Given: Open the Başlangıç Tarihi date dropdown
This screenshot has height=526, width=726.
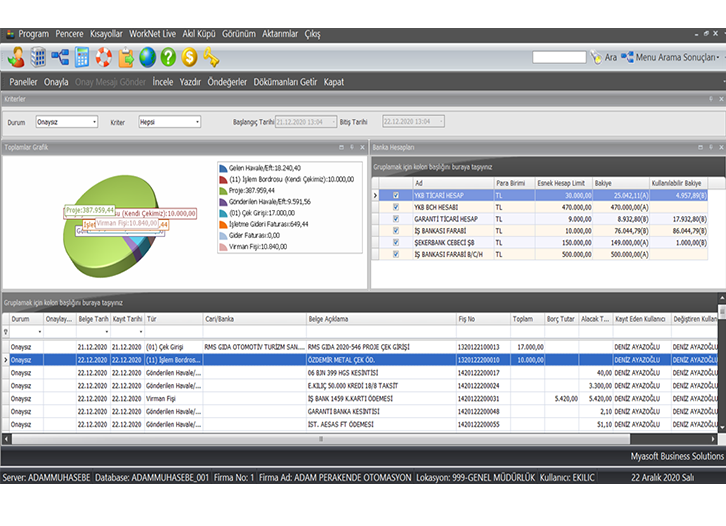Looking at the screenshot, I should (333, 122).
